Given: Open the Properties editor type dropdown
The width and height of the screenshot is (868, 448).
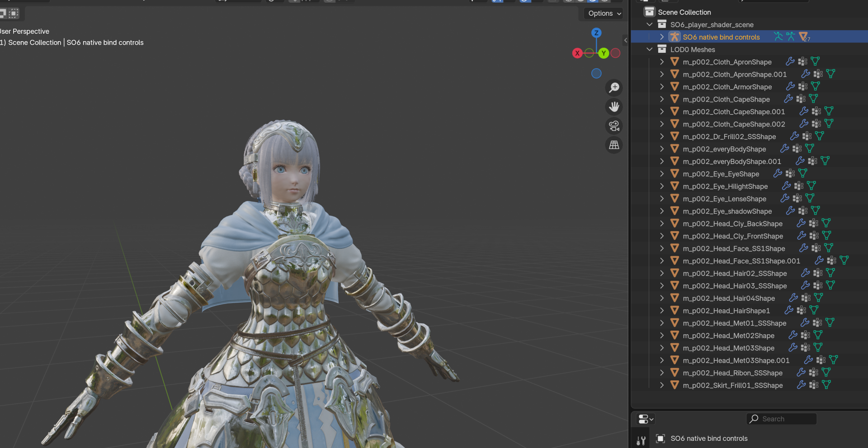Looking at the screenshot, I should coord(646,419).
